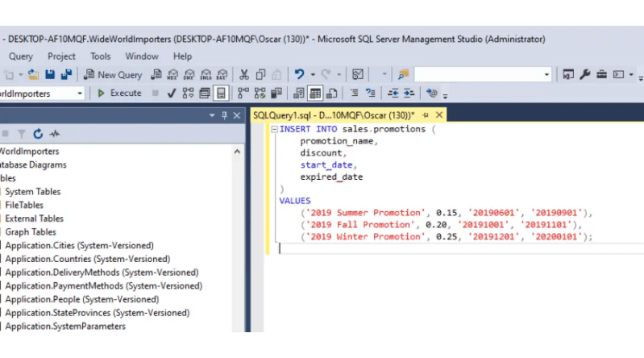The height and width of the screenshot is (358, 644).
Task: Click the Execute button
Action: pos(119,94)
